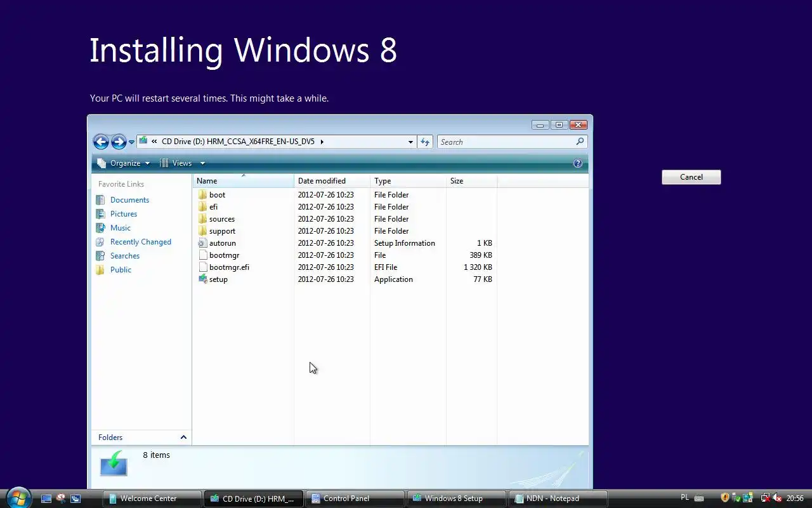Select the autorun file
The height and width of the screenshot is (508, 812).
(223, 243)
